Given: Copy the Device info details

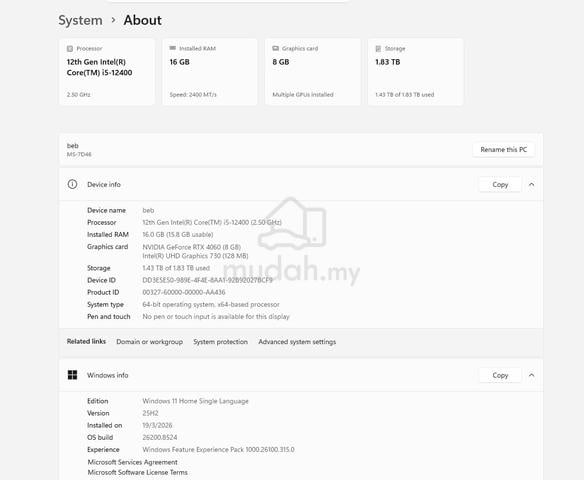Looking at the screenshot, I should (x=500, y=185).
